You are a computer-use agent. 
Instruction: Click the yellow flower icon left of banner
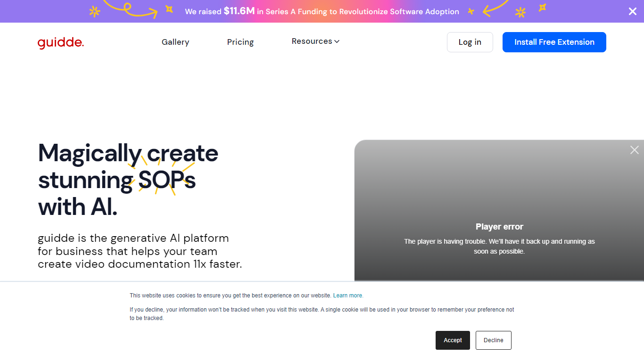tap(95, 12)
